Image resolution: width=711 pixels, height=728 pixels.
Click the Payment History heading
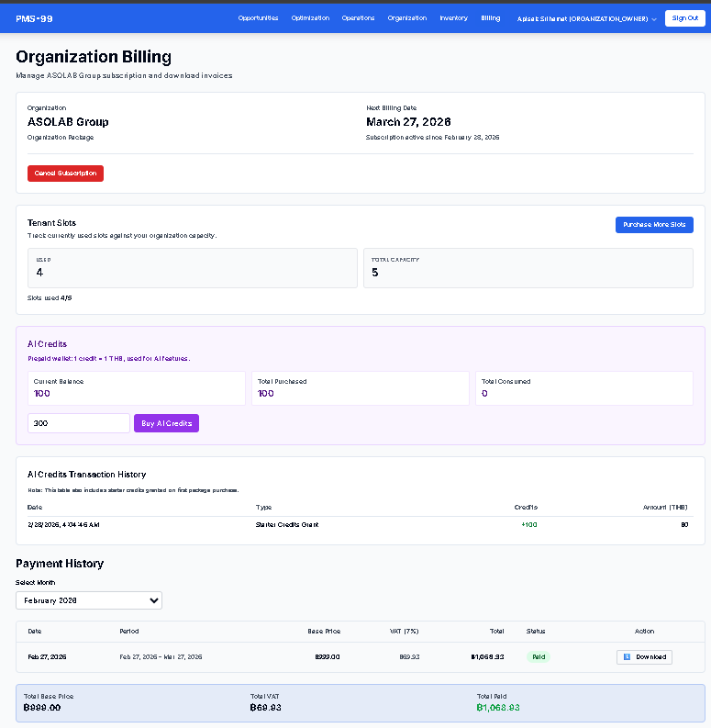[60, 564]
